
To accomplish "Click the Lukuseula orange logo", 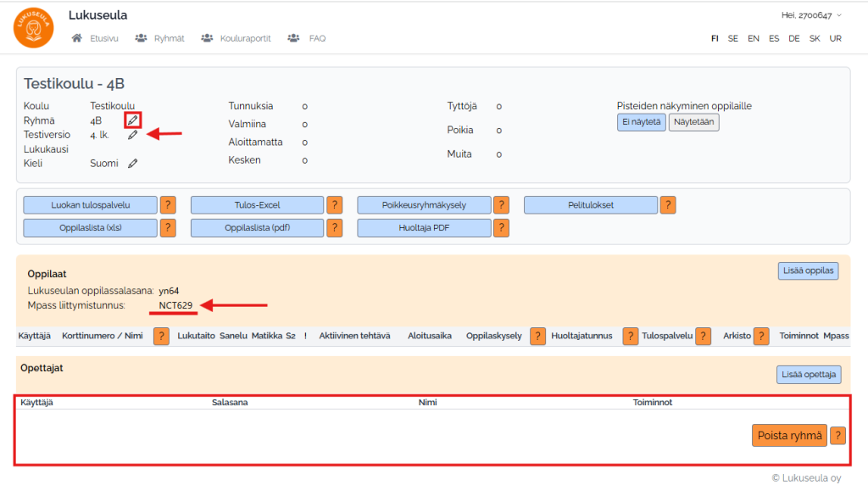I will (33, 27).
